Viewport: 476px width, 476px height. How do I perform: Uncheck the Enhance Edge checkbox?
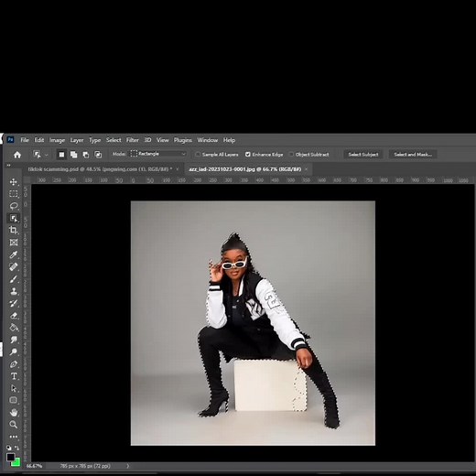click(248, 155)
